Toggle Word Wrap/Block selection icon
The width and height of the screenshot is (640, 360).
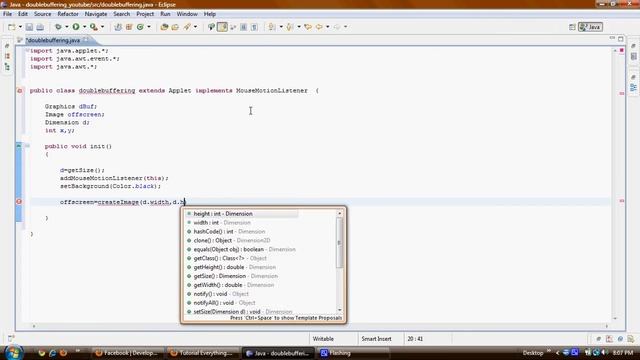(x=243, y=27)
